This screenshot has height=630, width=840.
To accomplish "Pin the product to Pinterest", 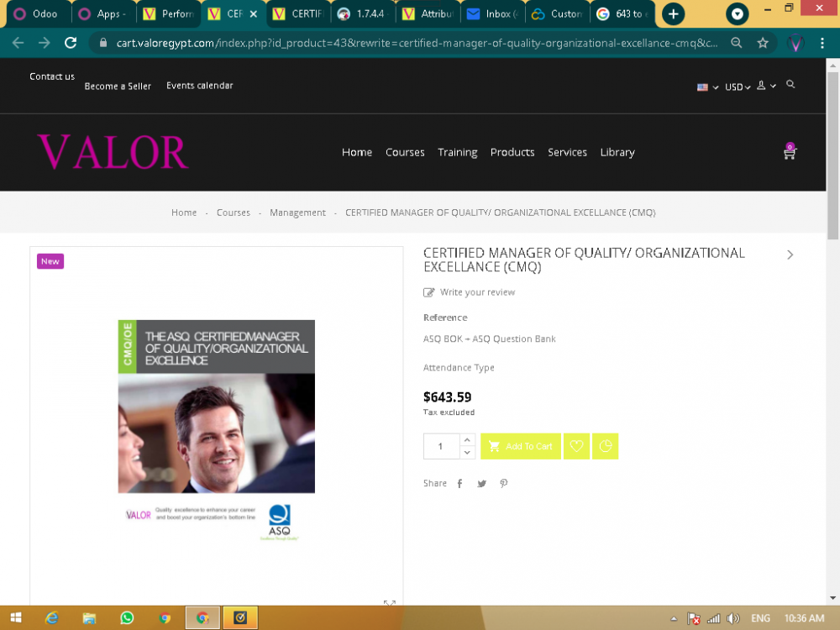I will click(503, 483).
